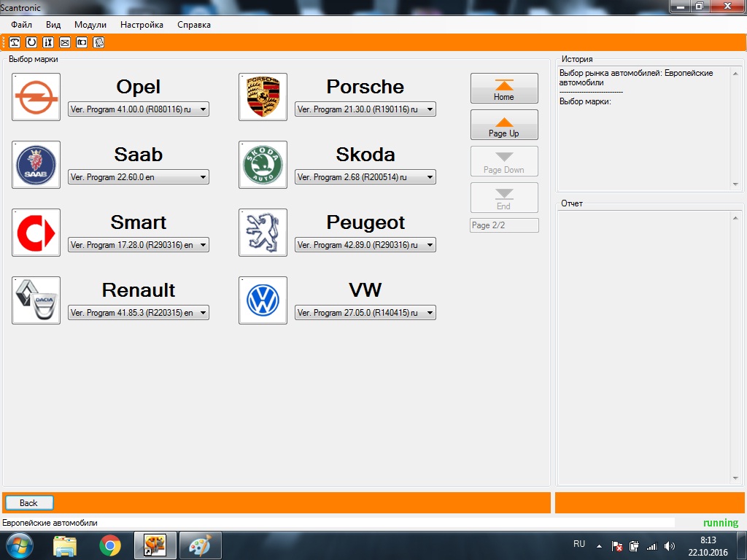Select the Renault/Dacia logo
747x560 pixels.
[x=36, y=300]
